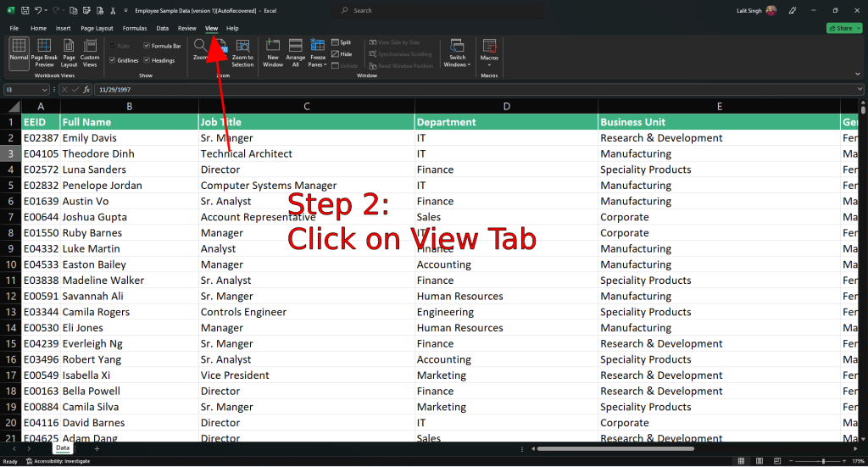Expand the formula bar chevron
Screen dimensions: 868x467
(860, 89)
